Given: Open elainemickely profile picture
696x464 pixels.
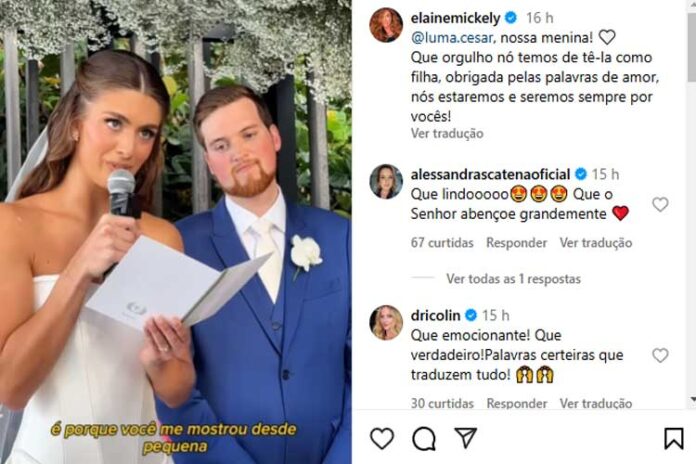Looking at the screenshot, I should pyautogui.click(x=386, y=25).
